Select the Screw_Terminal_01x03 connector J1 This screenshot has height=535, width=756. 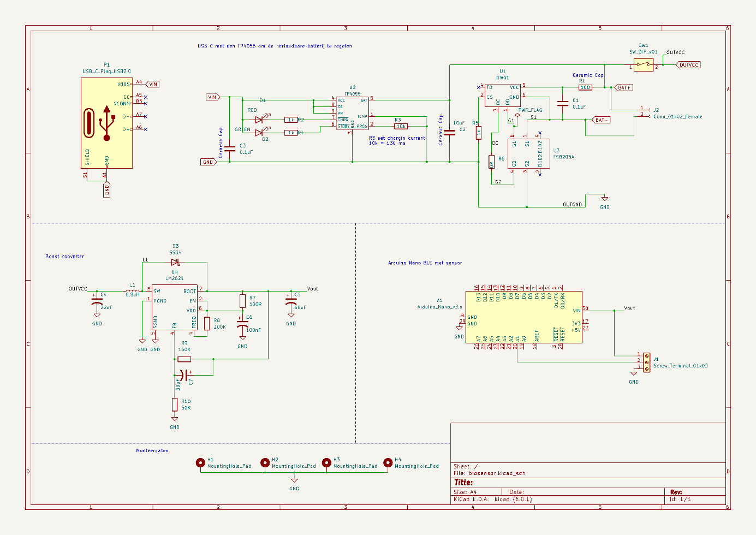click(x=647, y=362)
